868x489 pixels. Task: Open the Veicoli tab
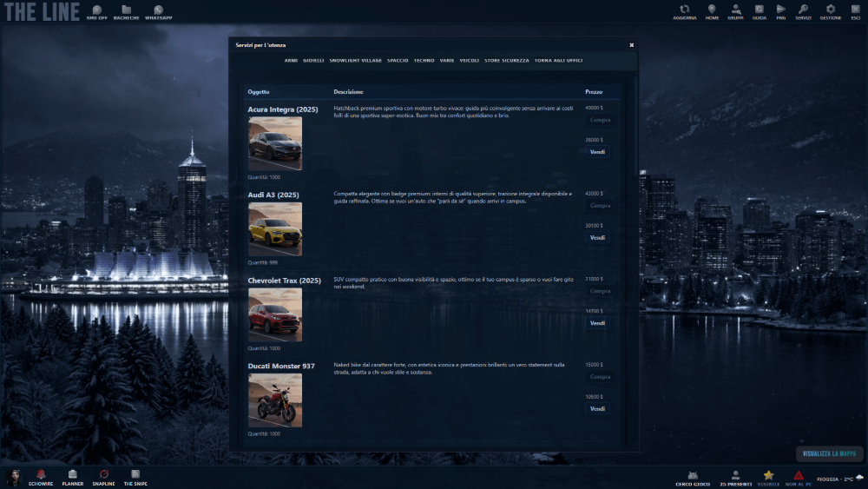coord(469,60)
